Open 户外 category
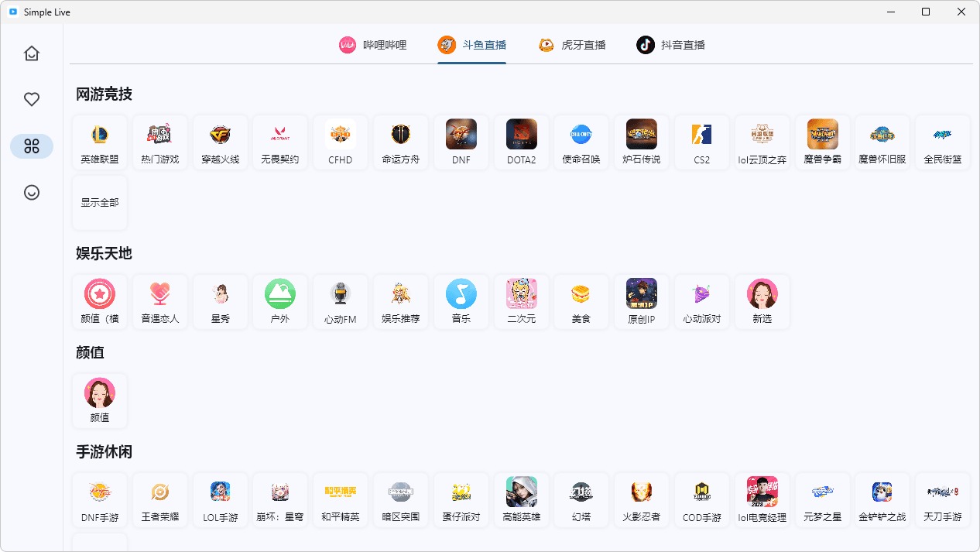980x552 pixels. tap(280, 302)
